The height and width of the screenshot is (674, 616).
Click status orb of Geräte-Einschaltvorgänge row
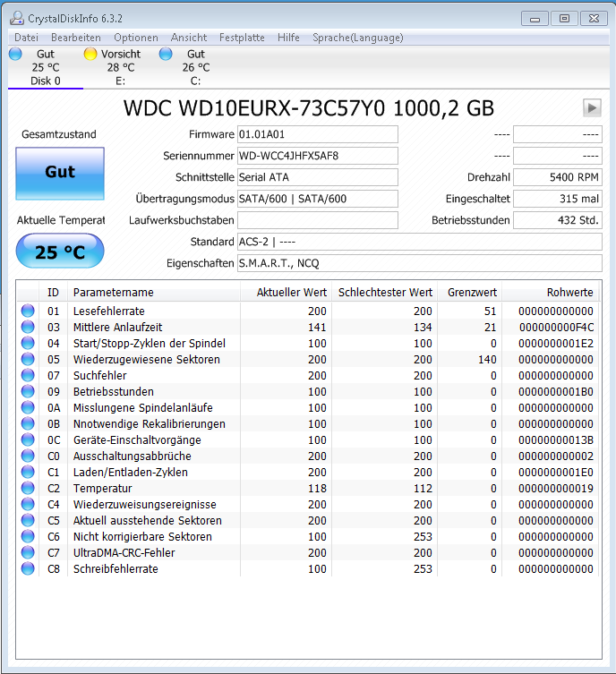[28, 439]
